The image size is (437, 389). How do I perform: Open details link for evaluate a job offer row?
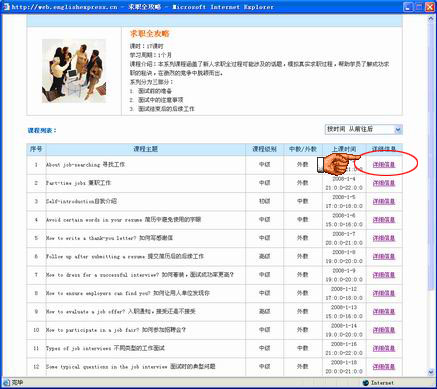click(384, 312)
